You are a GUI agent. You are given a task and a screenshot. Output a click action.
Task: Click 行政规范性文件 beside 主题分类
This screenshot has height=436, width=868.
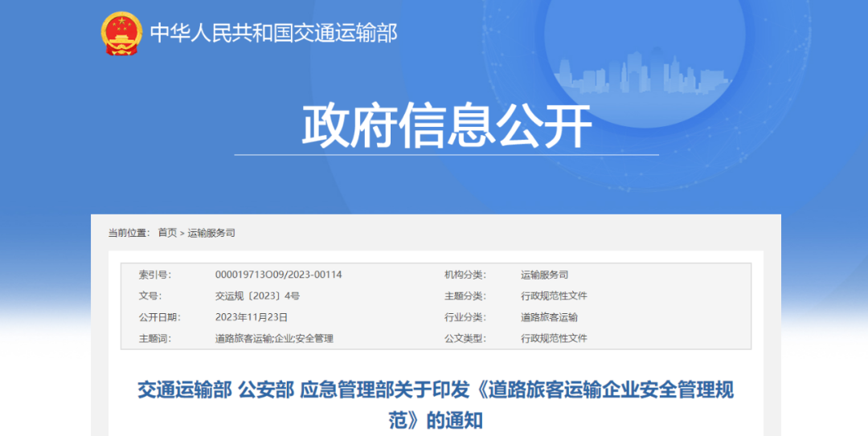[x=554, y=295]
